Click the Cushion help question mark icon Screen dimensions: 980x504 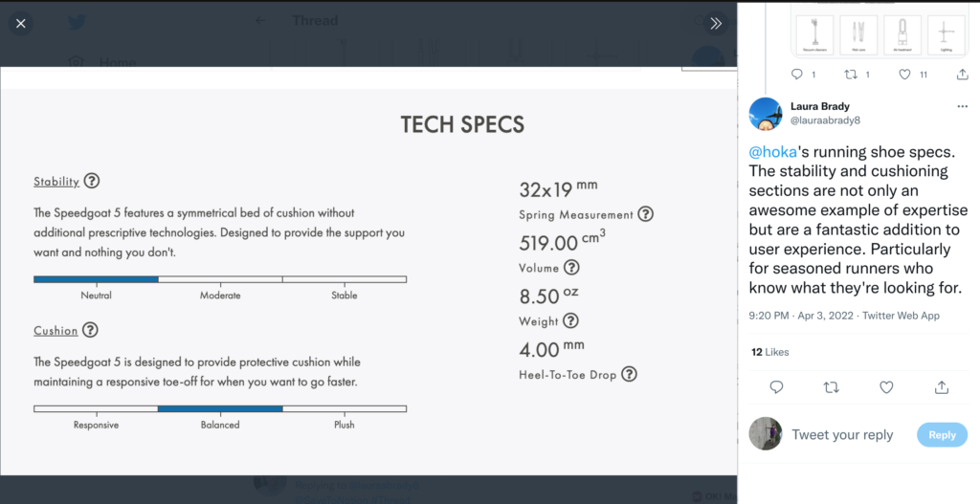[x=91, y=330]
